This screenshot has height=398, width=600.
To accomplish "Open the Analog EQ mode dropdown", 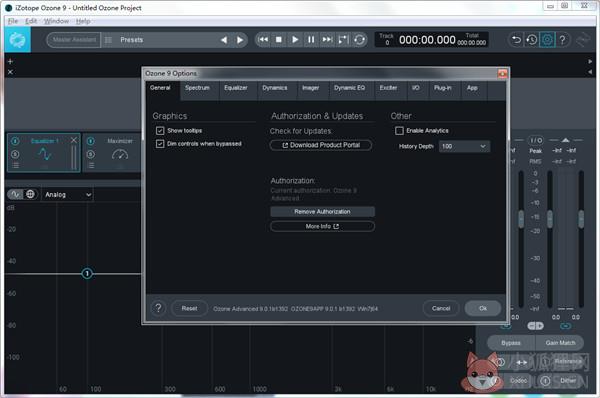I will pos(68,195).
